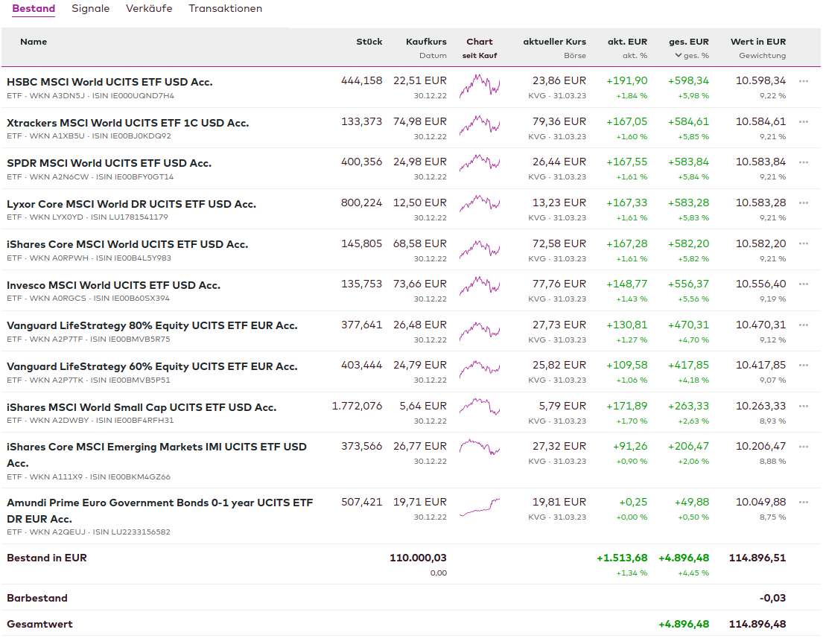This screenshot has width=826, height=644.
Task: Open options menu for Lyxor Core MSCI World
Action: click(x=803, y=203)
